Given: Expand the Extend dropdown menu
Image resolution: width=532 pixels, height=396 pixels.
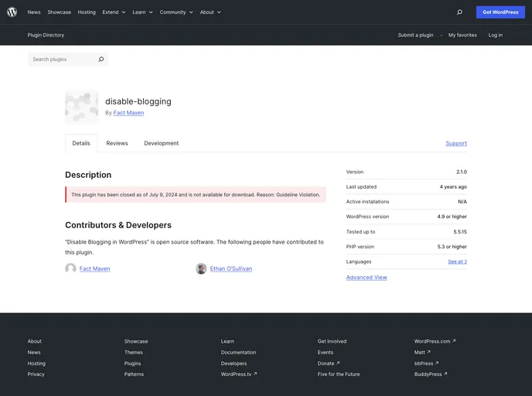Looking at the screenshot, I should pyautogui.click(x=114, y=12).
